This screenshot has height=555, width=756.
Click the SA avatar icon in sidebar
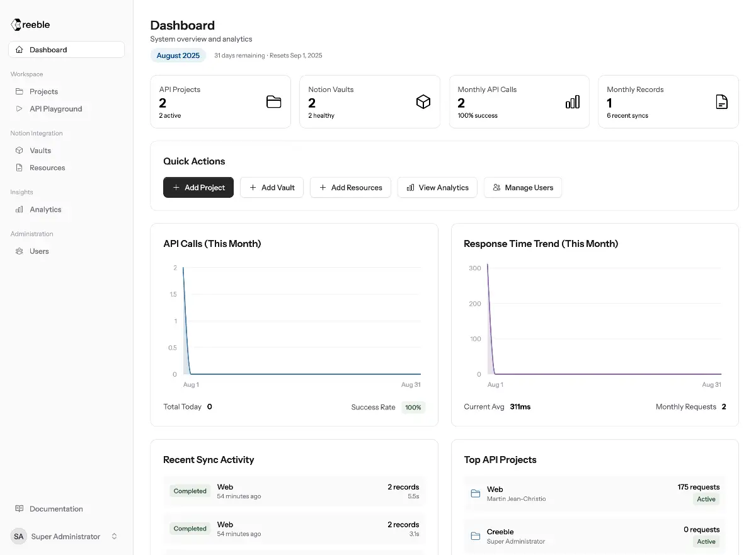(19, 537)
